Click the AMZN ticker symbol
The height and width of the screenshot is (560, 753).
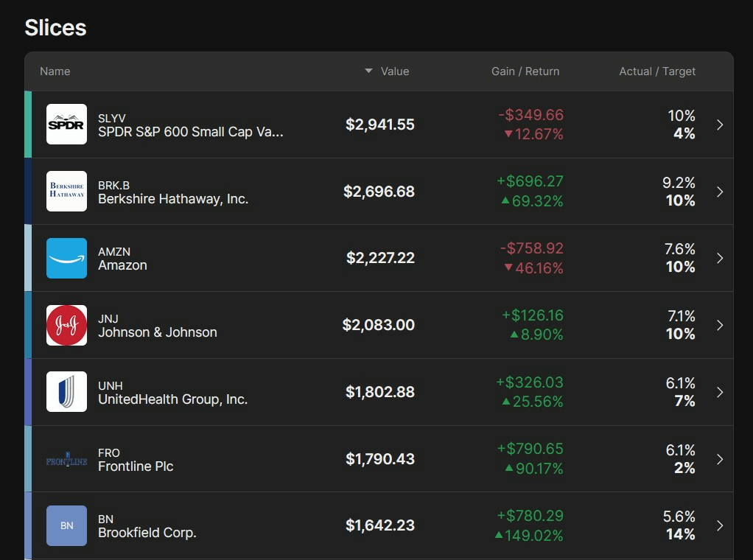114,252
